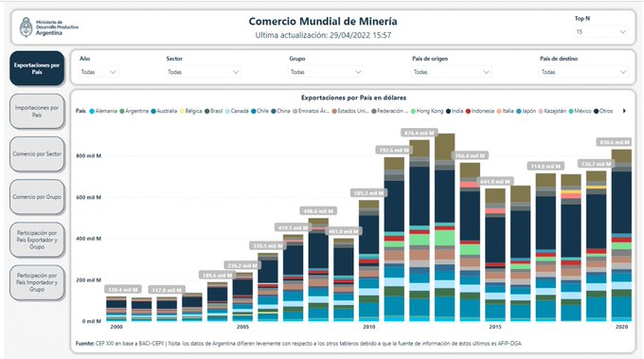Expand the País de origen dropdown
Viewport: 644px width, 359px height.
[x=452, y=72]
